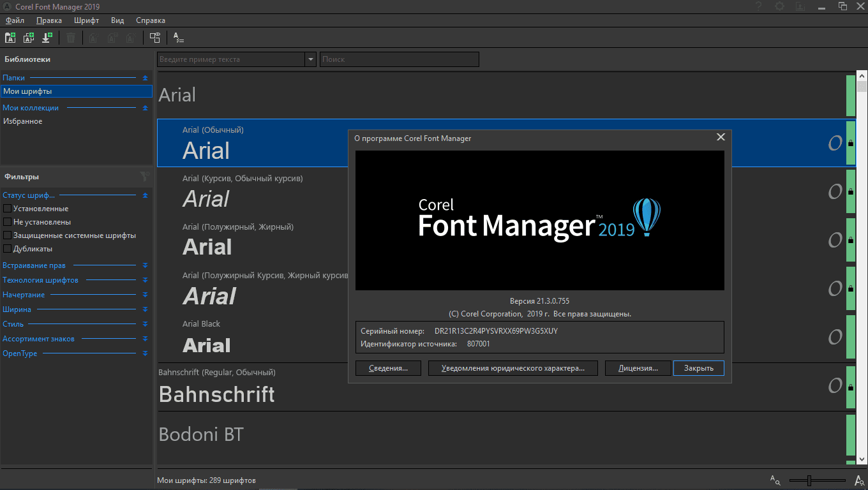Click the sample text input field

(x=232, y=59)
